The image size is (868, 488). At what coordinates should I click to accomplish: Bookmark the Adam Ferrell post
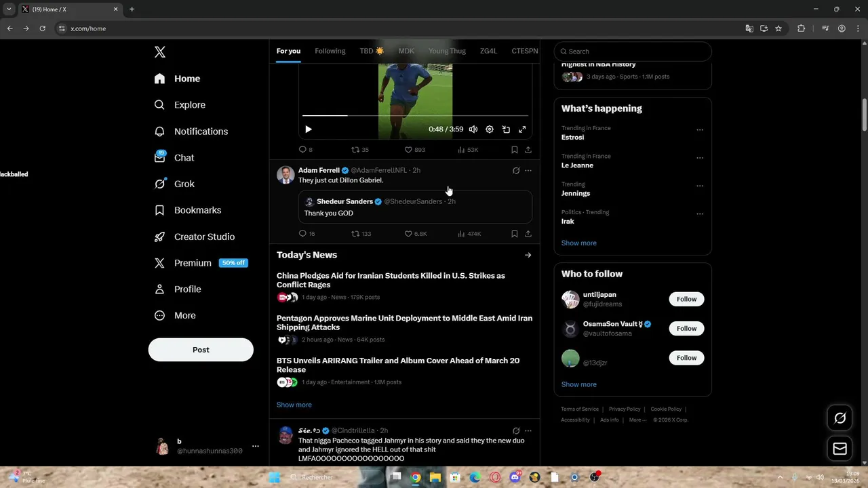[x=514, y=234]
